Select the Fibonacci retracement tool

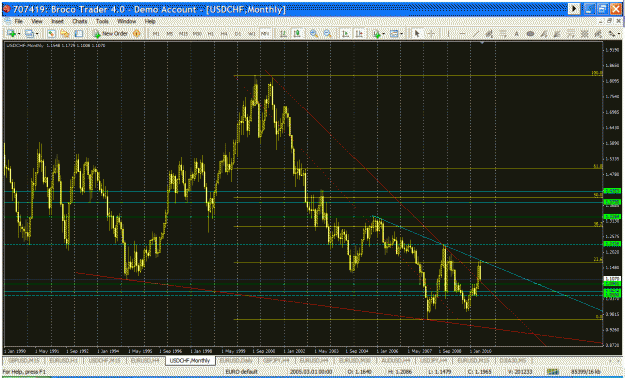coord(503,34)
